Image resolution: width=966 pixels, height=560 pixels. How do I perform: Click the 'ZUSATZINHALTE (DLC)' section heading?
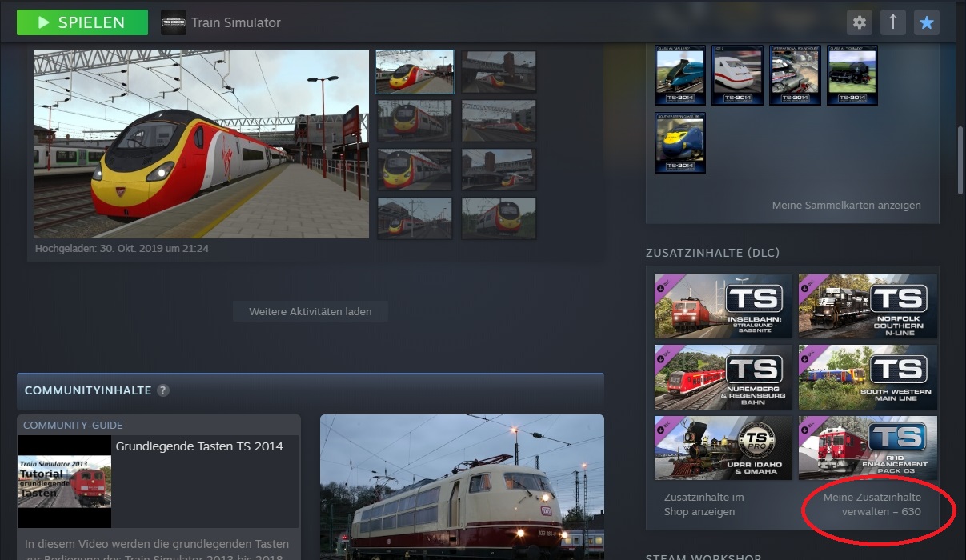(x=712, y=253)
